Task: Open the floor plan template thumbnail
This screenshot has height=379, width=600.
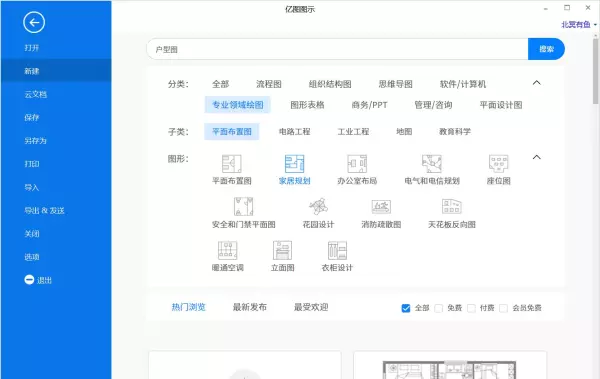Action: [x=450, y=365]
